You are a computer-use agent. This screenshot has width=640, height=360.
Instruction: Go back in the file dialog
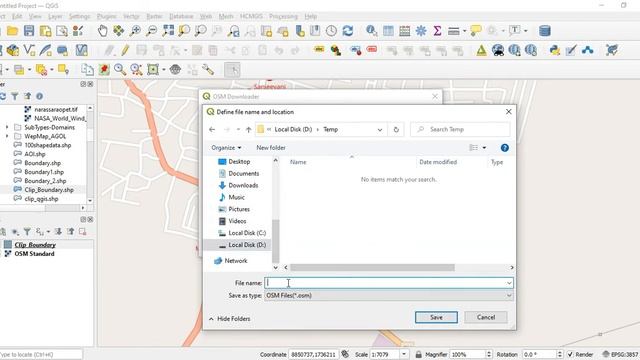[212, 129]
